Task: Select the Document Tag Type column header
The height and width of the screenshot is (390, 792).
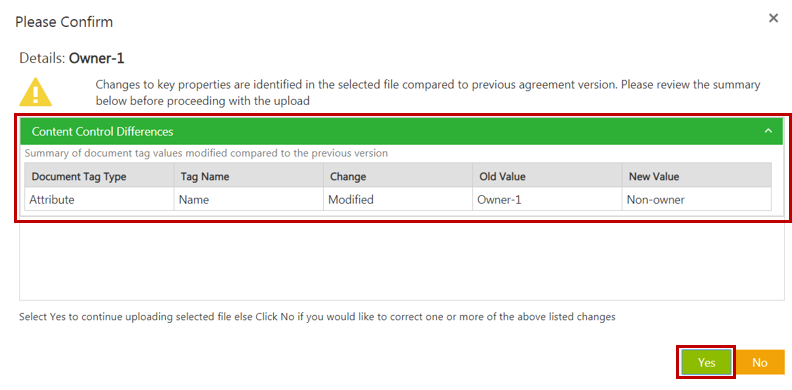Action: (x=99, y=176)
